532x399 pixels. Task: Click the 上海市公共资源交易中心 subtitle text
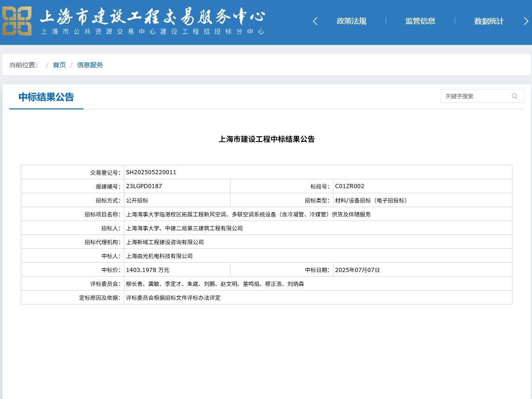click(x=153, y=32)
